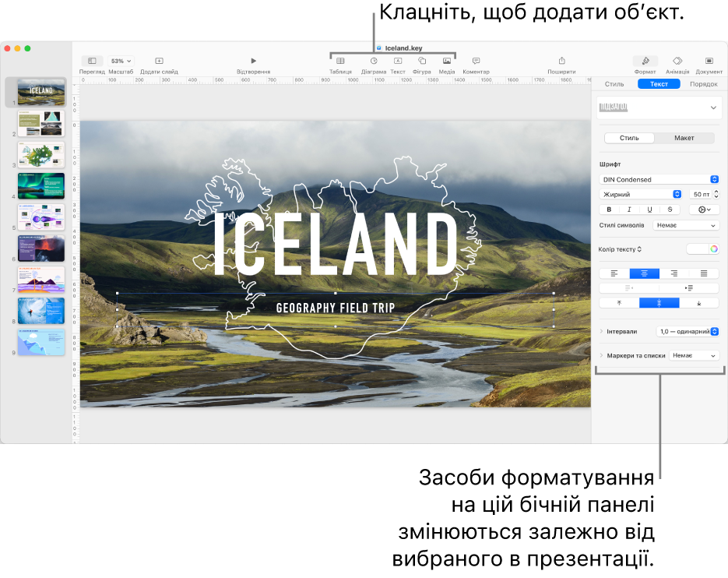Align text vertically to the middle
Viewport: 728px width, 578px height.
(659, 303)
